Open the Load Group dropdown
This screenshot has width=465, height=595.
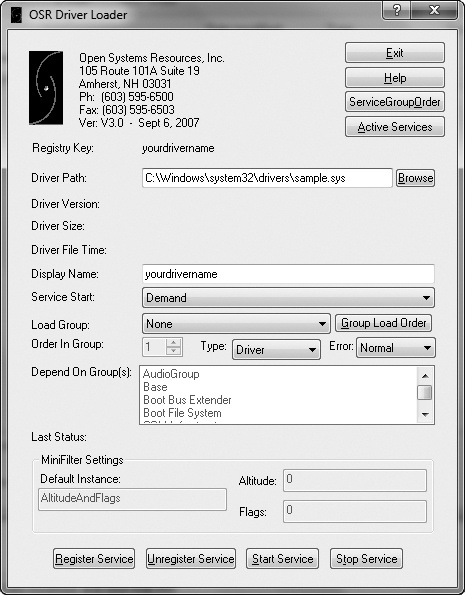[x=236, y=324]
